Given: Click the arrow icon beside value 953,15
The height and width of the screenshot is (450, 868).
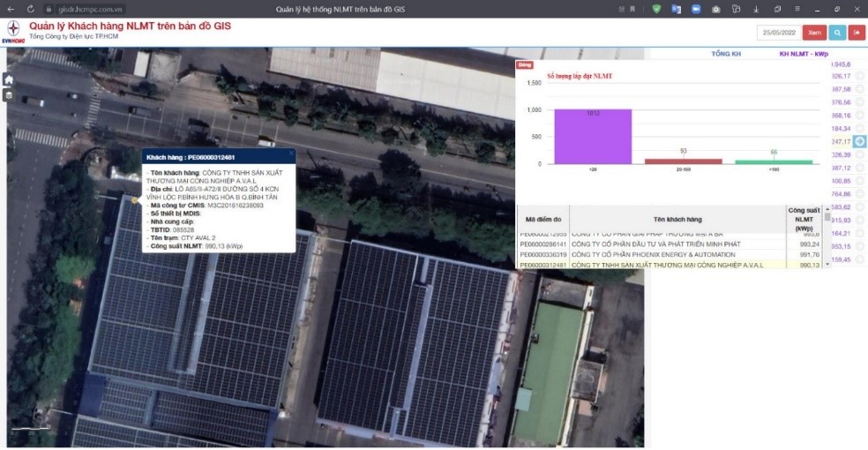Looking at the screenshot, I should 859,246.
